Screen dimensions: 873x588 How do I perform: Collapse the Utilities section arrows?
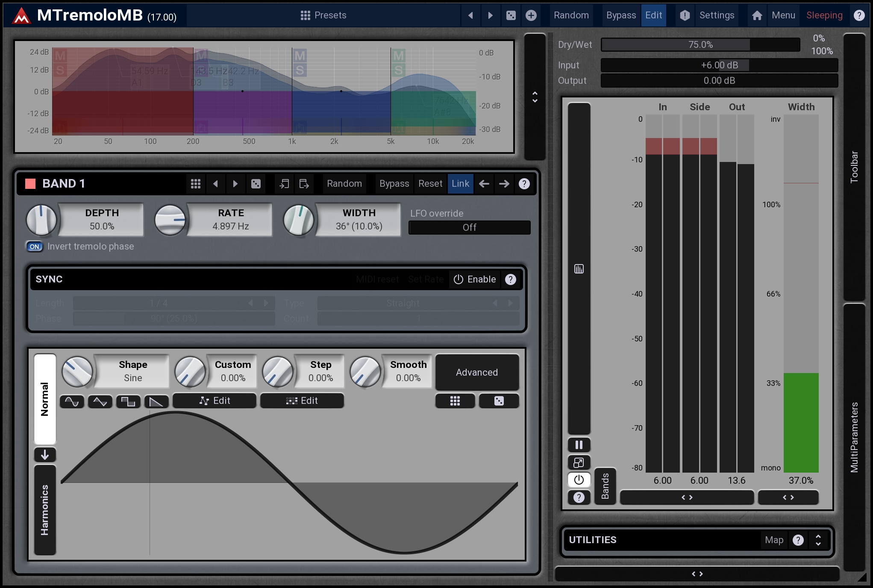tap(818, 540)
